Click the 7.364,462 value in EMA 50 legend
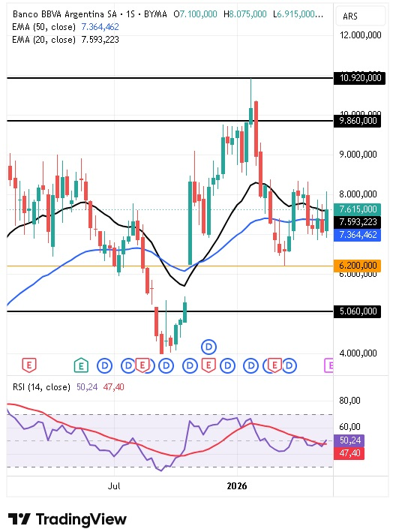Screen dimensions: 396x532 coord(100,27)
